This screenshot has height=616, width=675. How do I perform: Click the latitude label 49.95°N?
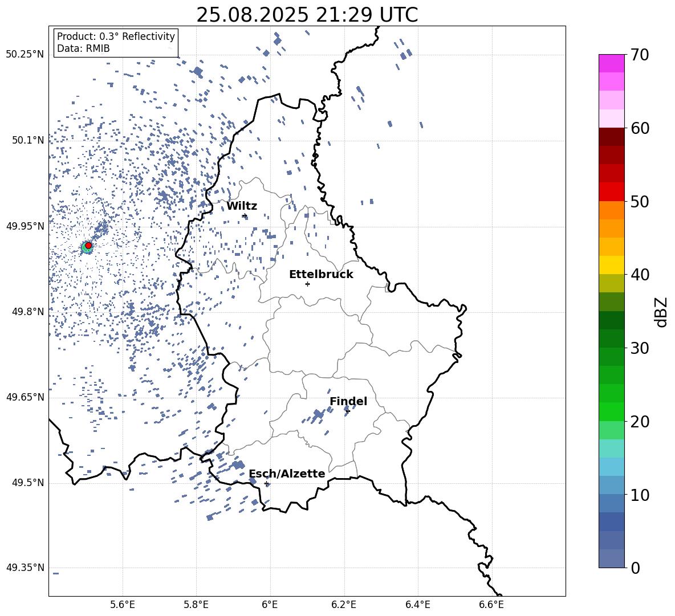[25, 226]
